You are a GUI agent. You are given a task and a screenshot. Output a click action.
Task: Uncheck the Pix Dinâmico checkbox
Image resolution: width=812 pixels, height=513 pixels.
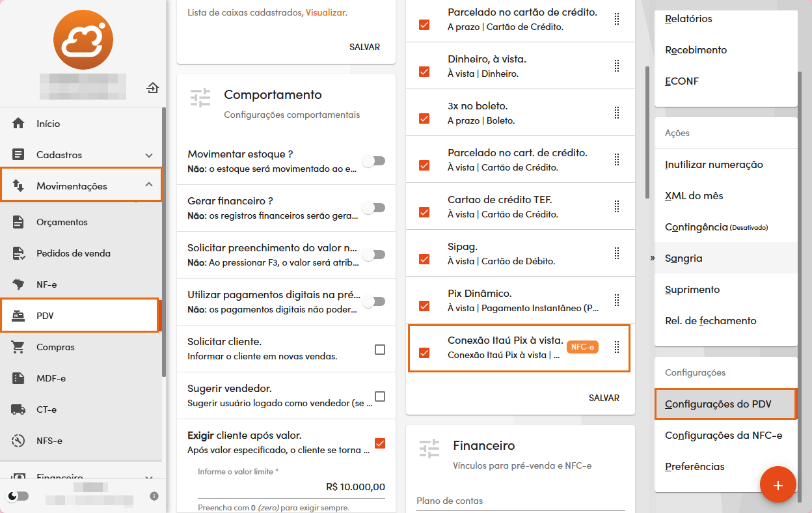coord(424,306)
